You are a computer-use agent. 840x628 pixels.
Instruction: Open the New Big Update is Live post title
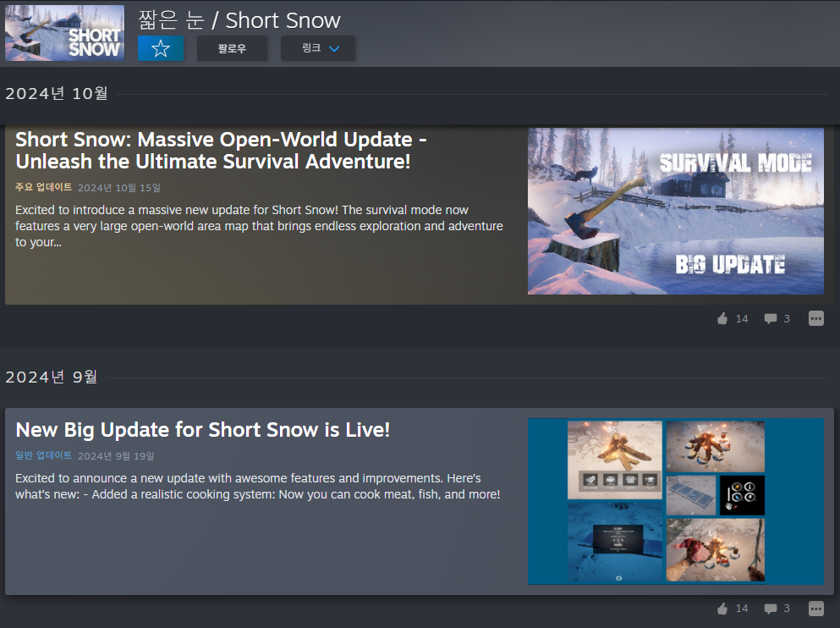202,430
